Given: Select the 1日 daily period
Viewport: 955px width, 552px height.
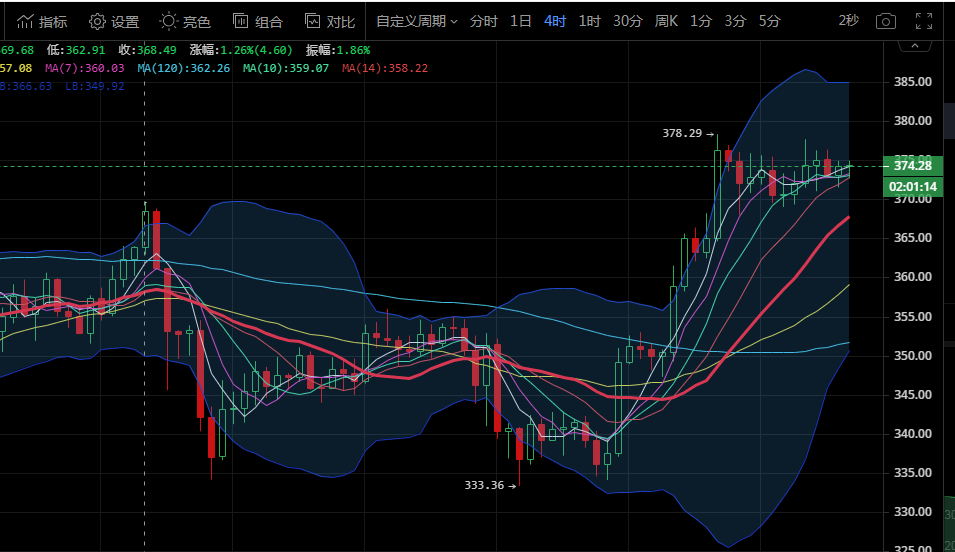Looking at the screenshot, I should coord(521,21).
